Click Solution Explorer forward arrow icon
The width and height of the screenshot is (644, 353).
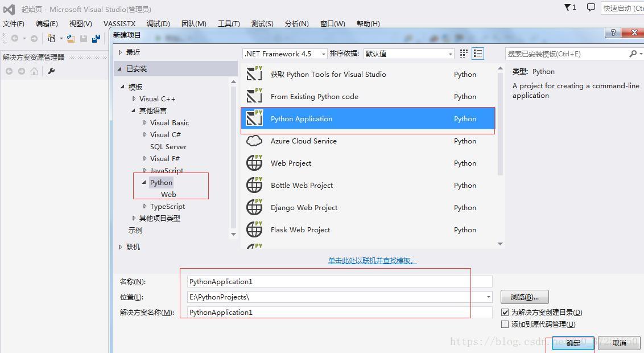[x=22, y=71]
